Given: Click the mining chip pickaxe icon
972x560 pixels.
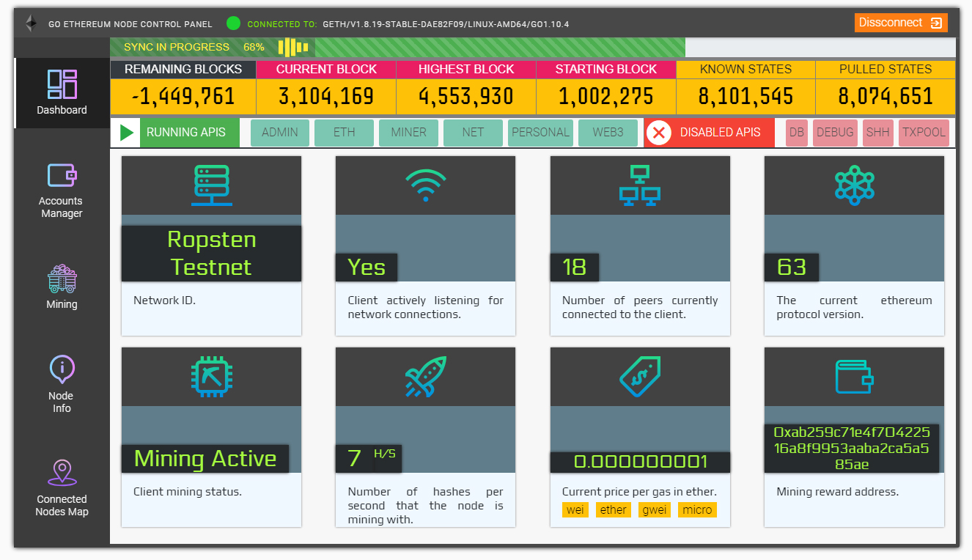Looking at the screenshot, I should [x=211, y=377].
